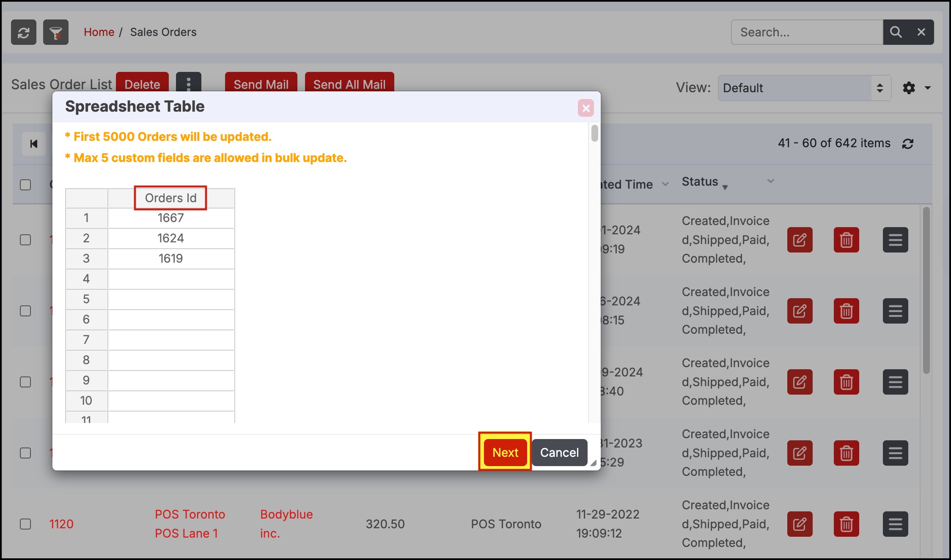Click the settings gear icon

pos(909,88)
